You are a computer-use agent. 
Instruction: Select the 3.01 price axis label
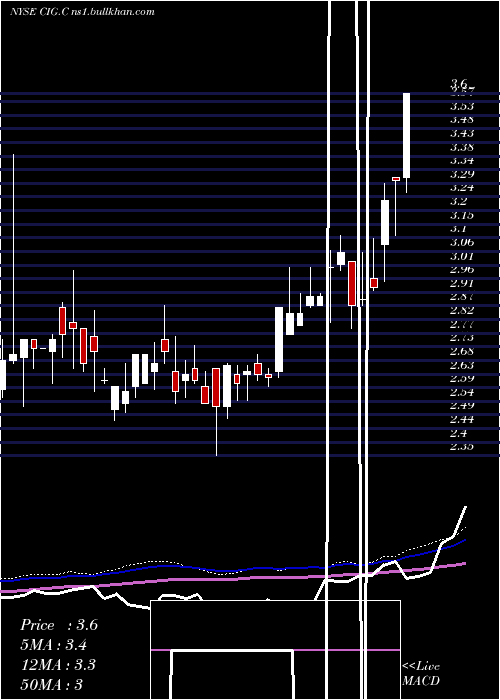(x=462, y=256)
